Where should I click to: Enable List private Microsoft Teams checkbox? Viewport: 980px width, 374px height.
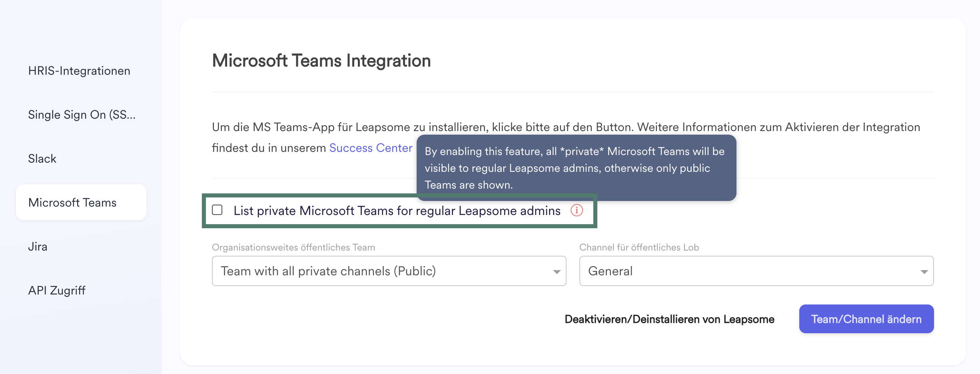point(217,210)
